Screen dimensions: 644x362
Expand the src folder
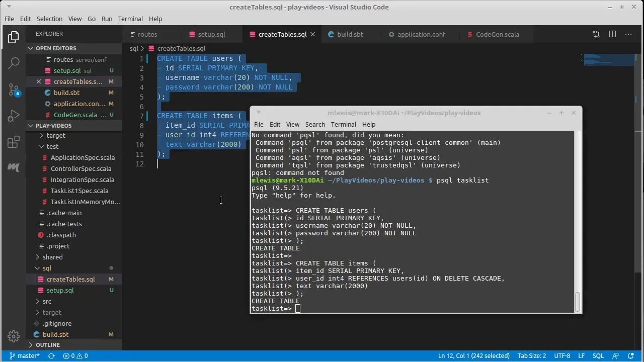[73, 301]
